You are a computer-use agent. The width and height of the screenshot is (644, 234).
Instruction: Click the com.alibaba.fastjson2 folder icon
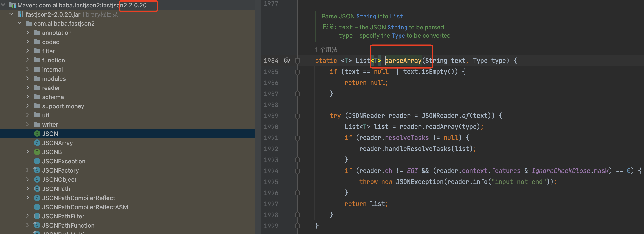pos(29,23)
